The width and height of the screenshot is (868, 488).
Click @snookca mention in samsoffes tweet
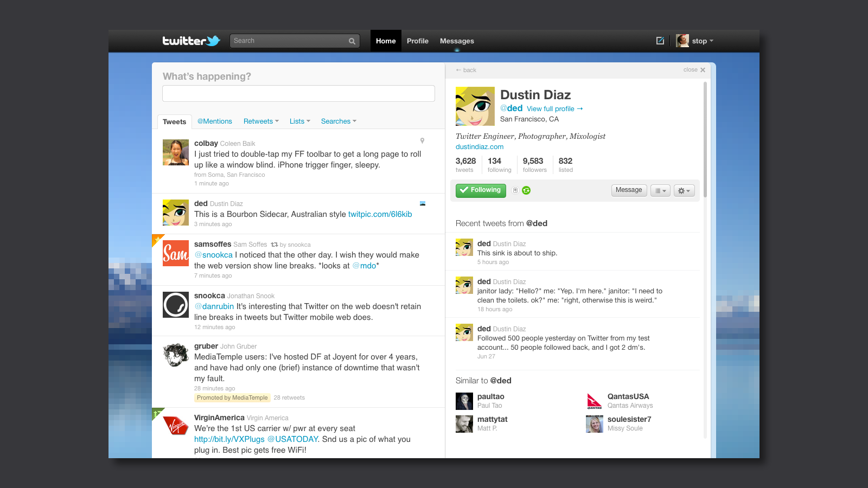214,255
